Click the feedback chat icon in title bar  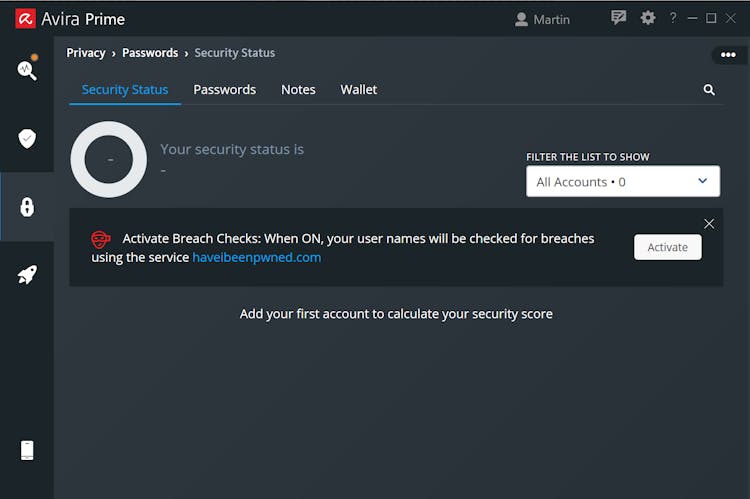tap(618, 18)
